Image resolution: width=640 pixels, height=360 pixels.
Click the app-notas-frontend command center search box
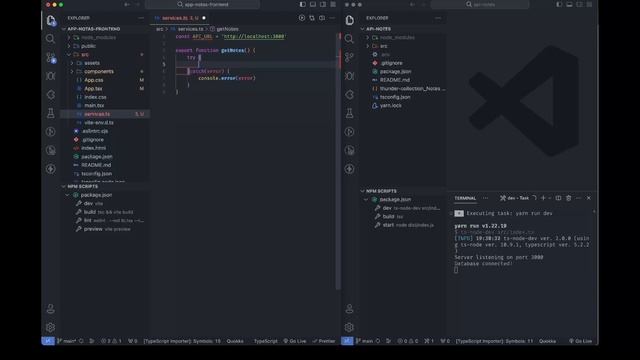pos(202,4)
